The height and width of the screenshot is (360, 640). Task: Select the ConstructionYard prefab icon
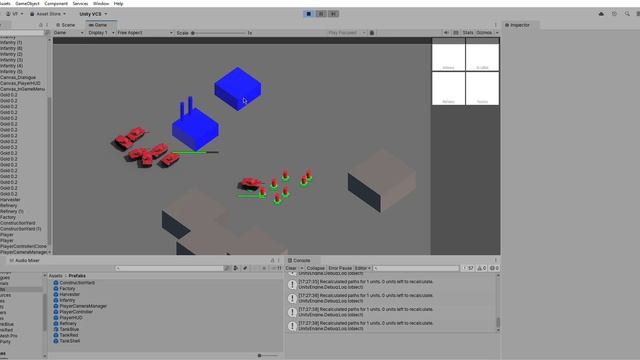[56, 282]
